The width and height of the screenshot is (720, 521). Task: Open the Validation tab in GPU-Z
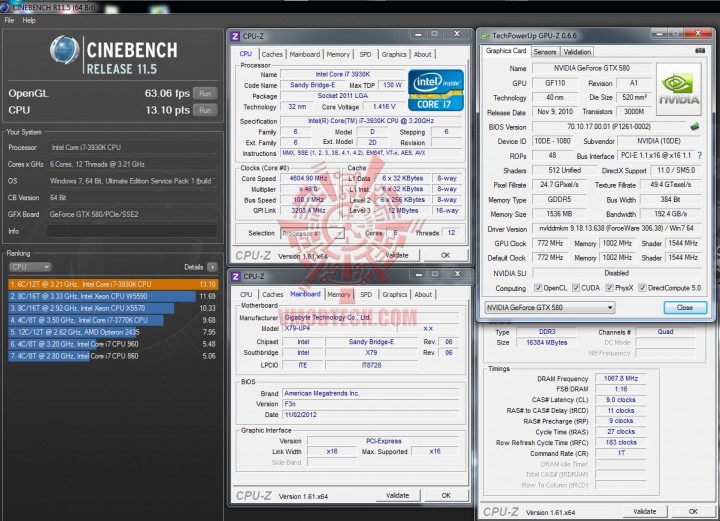tap(577, 52)
